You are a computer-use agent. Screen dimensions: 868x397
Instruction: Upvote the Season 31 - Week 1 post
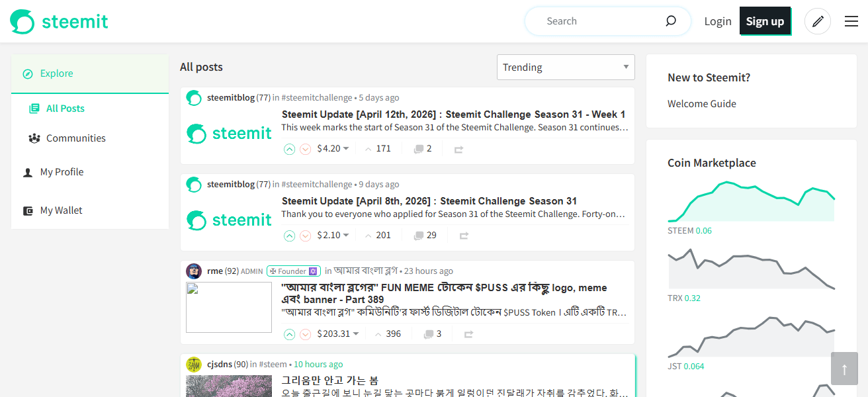(289, 149)
